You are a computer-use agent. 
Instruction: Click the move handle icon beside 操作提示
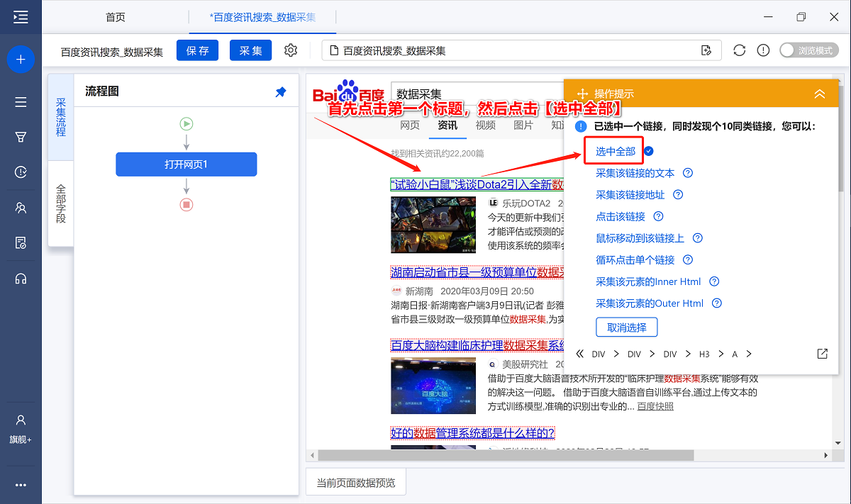(x=583, y=94)
